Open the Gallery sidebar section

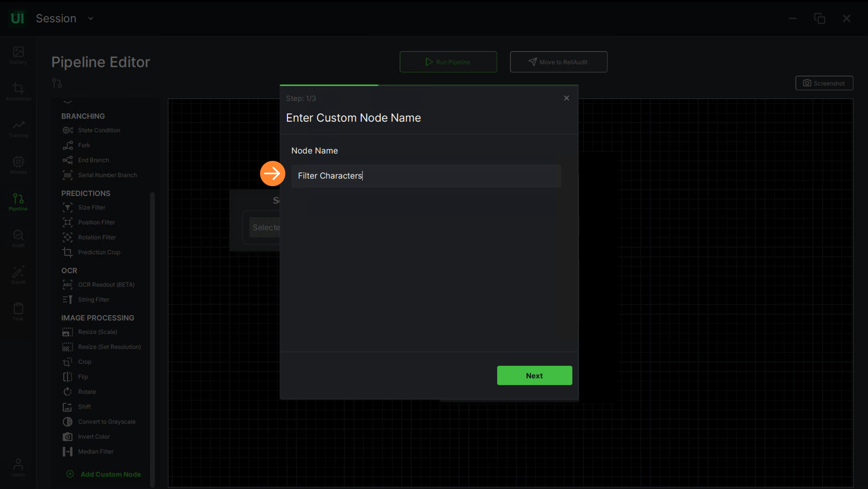pyautogui.click(x=18, y=56)
